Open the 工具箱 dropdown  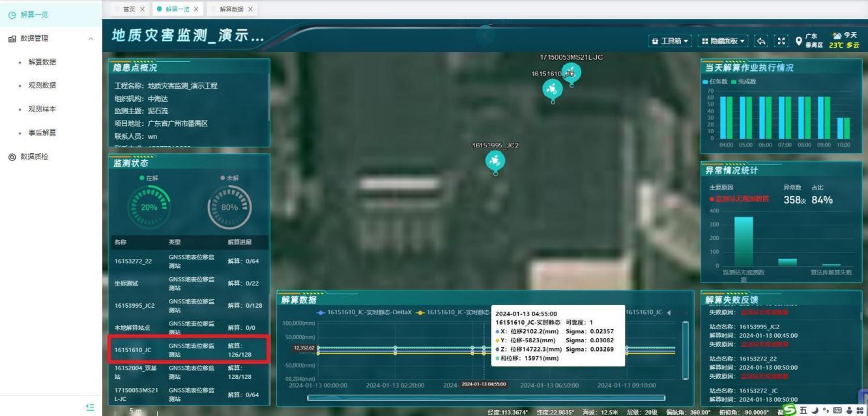[670, 40]
